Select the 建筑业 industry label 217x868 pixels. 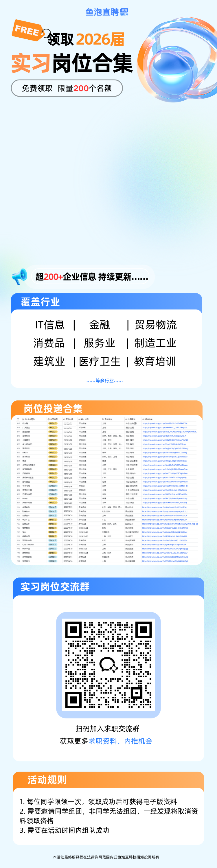[x=49, y=362]
